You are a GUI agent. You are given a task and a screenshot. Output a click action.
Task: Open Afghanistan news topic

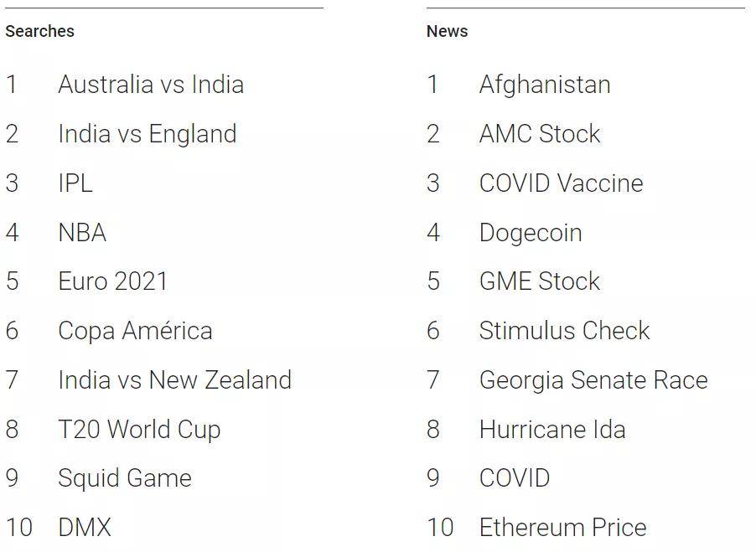[545, 85]
